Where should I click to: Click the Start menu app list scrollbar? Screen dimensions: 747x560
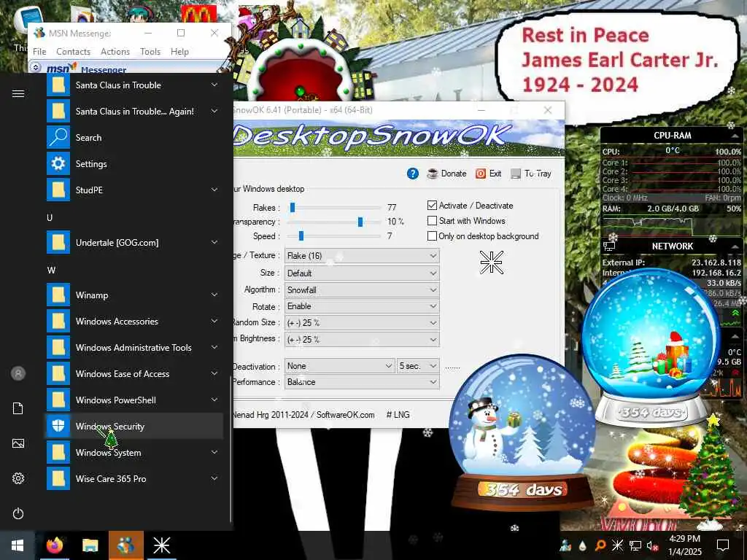point(231,449)
